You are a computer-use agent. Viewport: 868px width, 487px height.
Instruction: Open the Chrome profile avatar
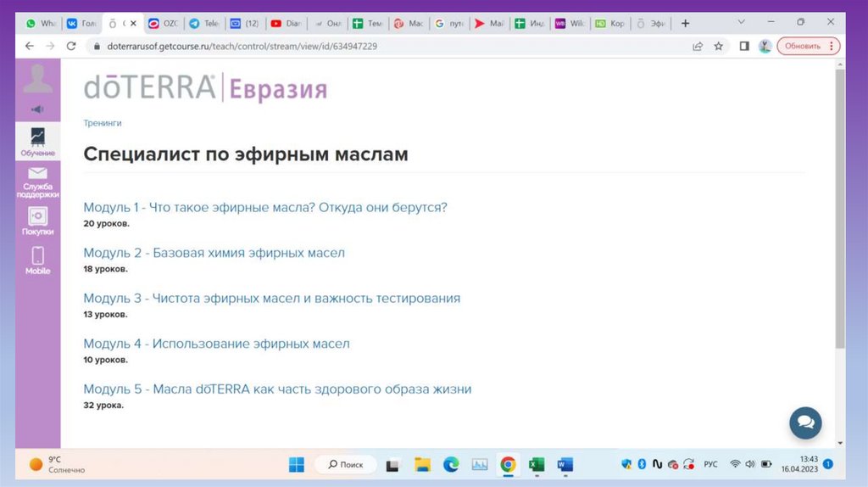765,46
